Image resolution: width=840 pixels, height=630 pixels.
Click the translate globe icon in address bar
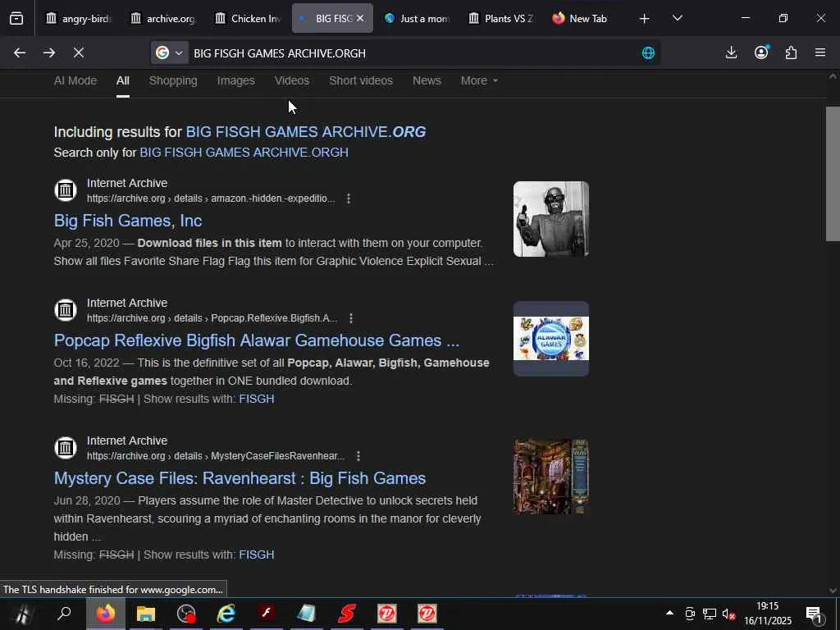pos(648,53)
